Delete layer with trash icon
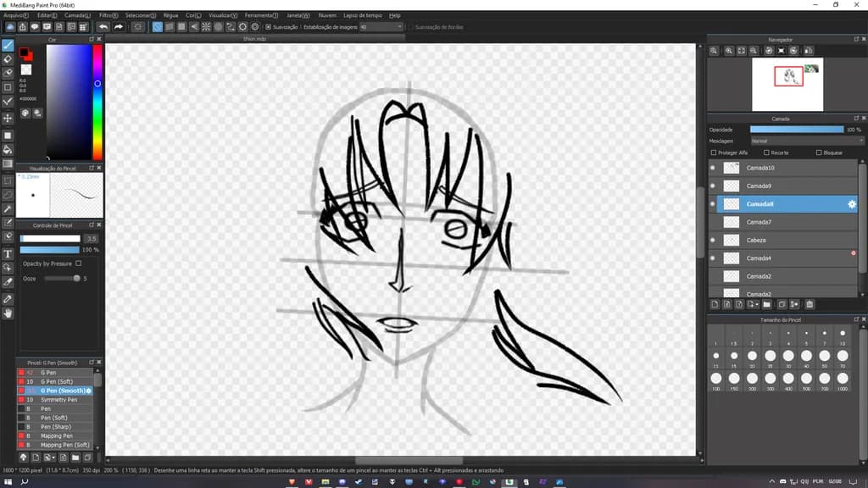The width and height of the screenshot is (868, 488). tap(810, 304)
